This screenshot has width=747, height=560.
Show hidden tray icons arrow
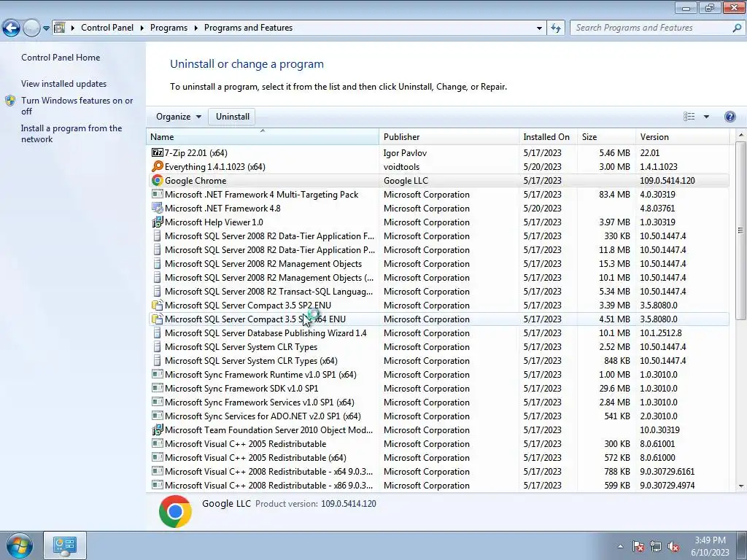point(620,546)
